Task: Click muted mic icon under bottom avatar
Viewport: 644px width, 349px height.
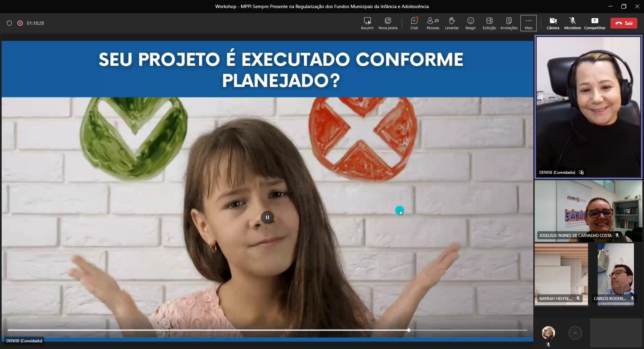Action: [548, 345]
